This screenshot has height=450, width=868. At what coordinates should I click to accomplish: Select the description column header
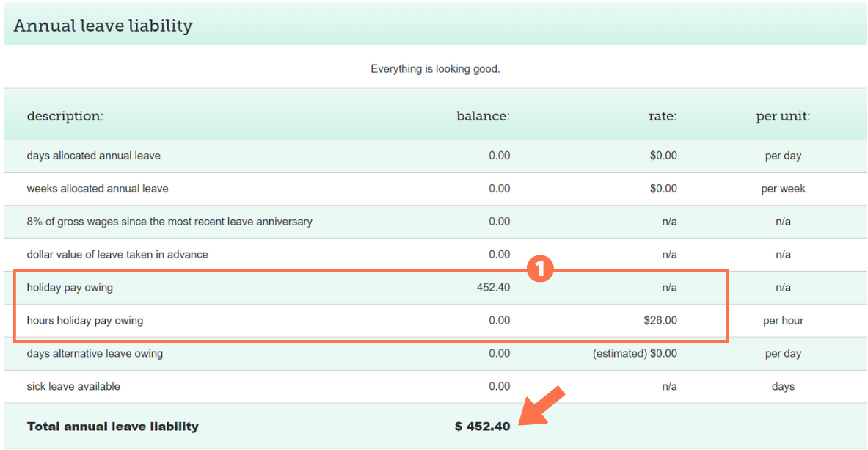click(65, 115)
